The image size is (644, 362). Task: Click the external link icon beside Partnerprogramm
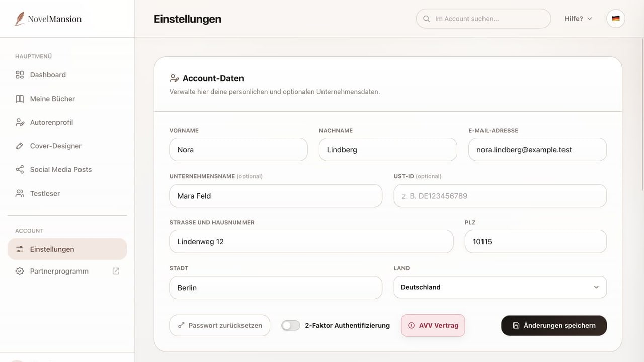click(116, 271)
